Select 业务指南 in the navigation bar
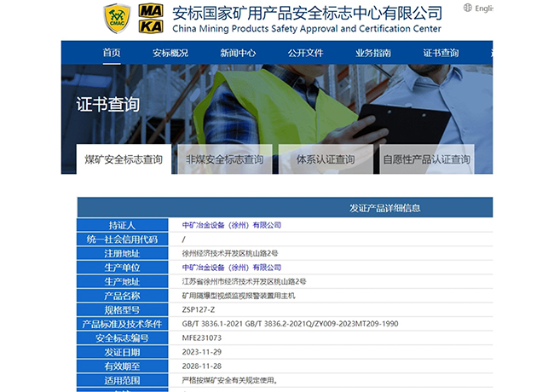 (x=373, y=53)
